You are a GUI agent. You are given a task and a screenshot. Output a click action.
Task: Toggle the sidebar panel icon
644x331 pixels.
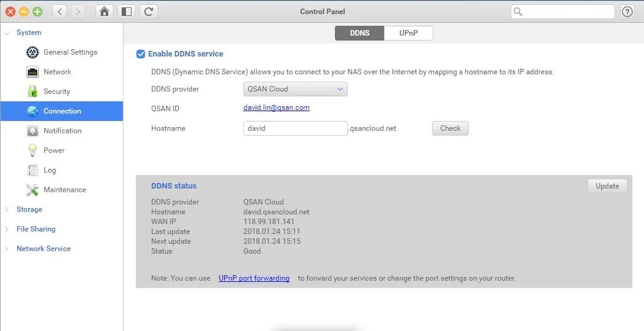point(126,12)
